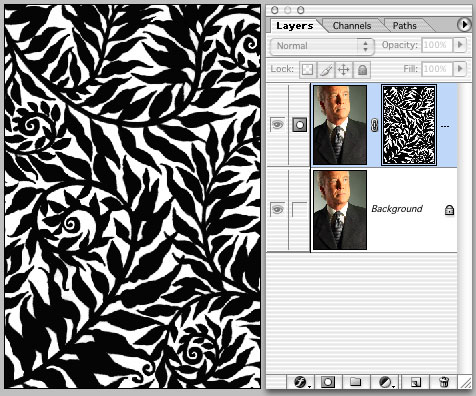Click the chain link between thumbnail and mask
476x396 pixels.
click(x=374, y=125)
